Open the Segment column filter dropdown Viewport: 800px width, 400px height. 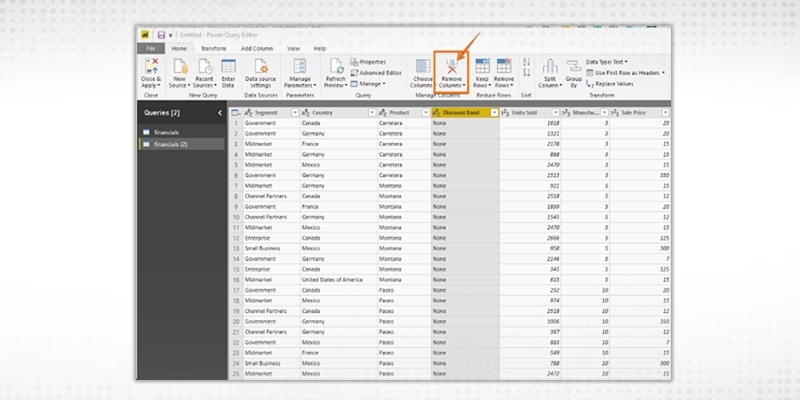294,113
